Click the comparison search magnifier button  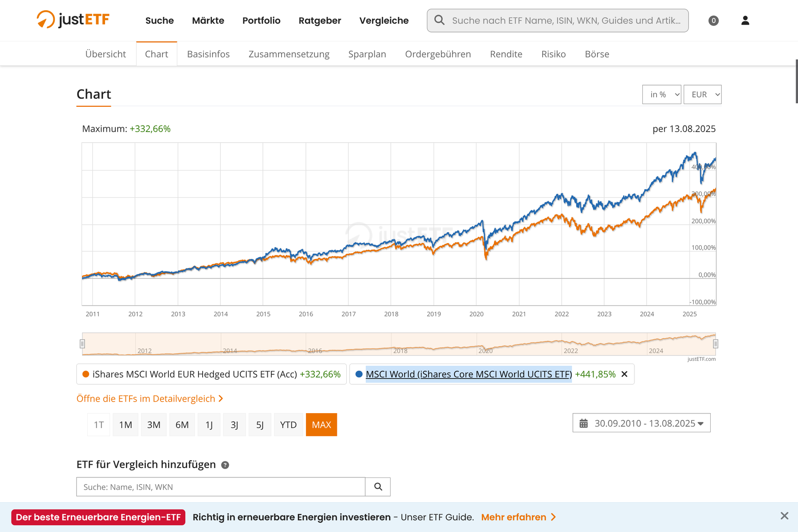tap(378, 487)
